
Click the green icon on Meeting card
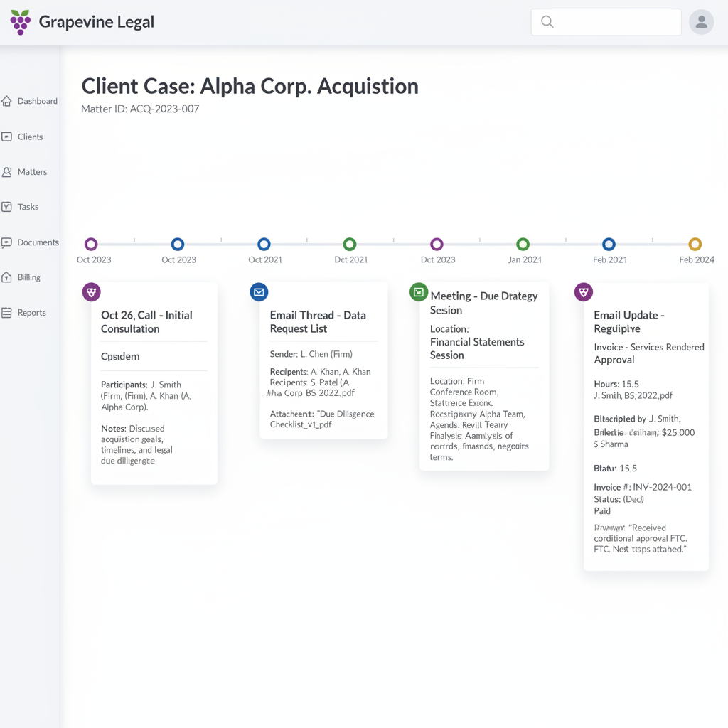pyautogui.click(x=419, y=291)
